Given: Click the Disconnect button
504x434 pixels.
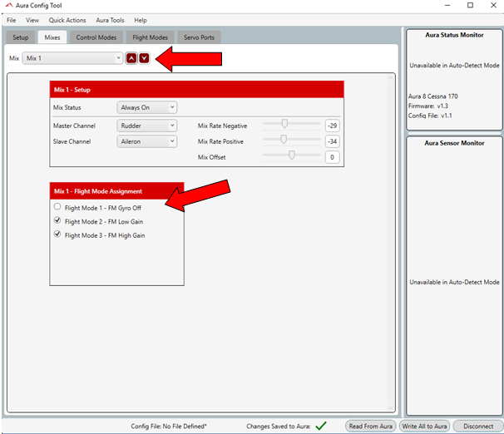Looking at the screenshot, I should point(478,426).
